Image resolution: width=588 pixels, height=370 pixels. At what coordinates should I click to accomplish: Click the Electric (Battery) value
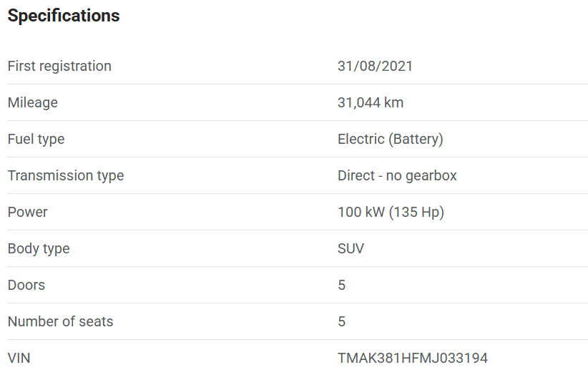(x=391, y=140)
